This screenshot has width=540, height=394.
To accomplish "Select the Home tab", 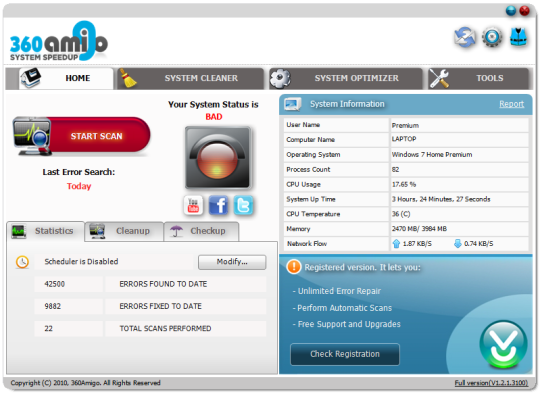I will [x=65, y=79].
